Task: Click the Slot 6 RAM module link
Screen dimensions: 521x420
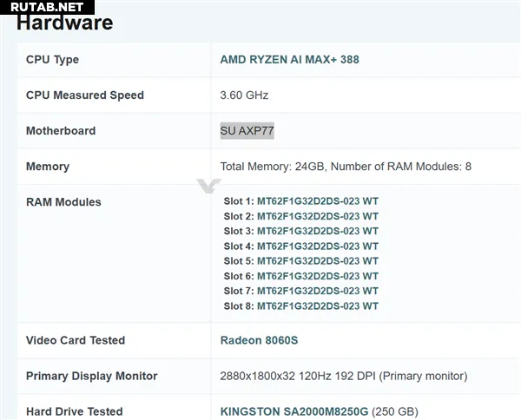Action: (x=317, y=276)
